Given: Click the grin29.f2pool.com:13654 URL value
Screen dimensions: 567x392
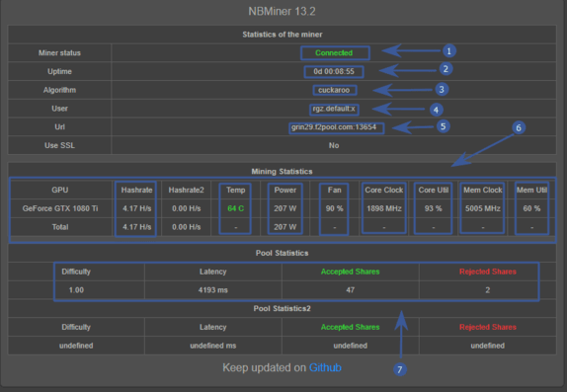Looking at the screenshot, I should point(334,127).
